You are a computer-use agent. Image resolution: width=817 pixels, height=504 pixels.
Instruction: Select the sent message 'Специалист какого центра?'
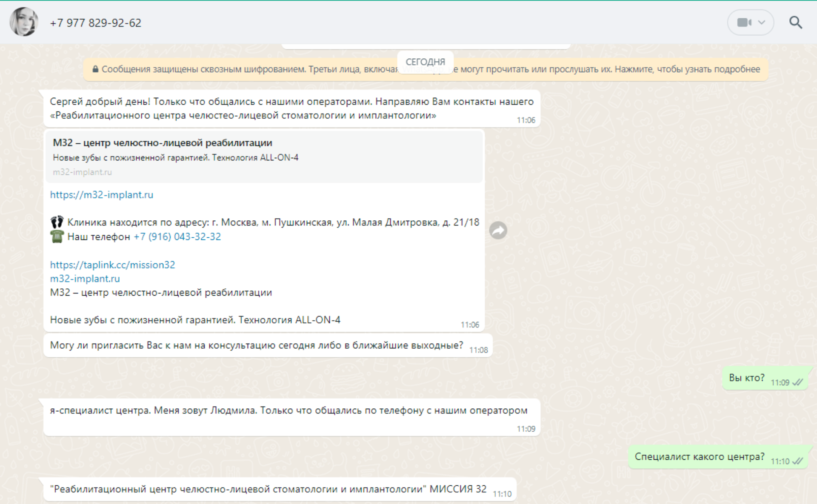[718, 457]
